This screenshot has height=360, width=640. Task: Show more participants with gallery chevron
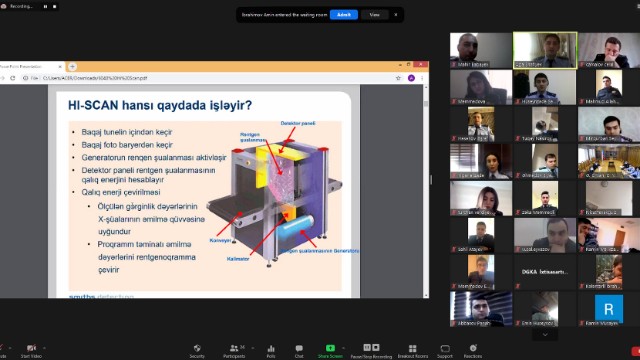545,335
